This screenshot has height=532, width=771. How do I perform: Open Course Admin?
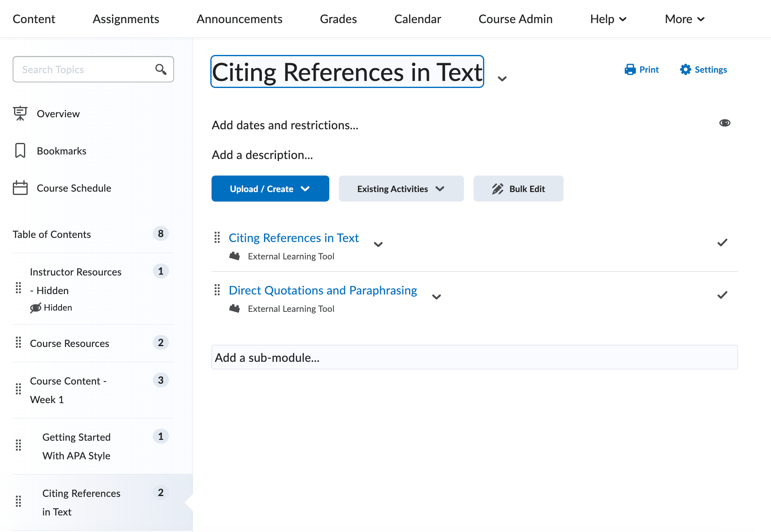coord(516,19)
